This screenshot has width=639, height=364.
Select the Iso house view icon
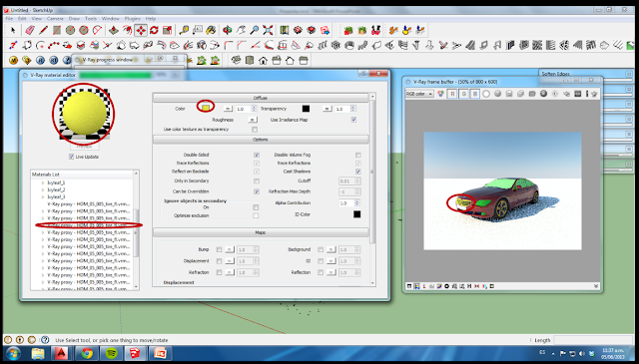pyautogui.click(x=236, y=61)
